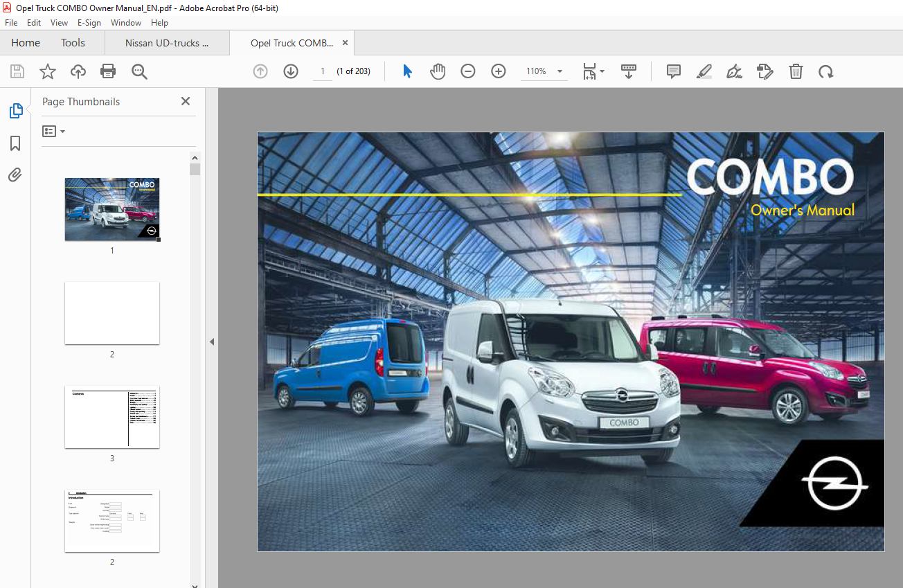This screenshot has width=903, height=588.
Task: Click thumbnails scrollbar up arrow
Action: click(195, 158)
